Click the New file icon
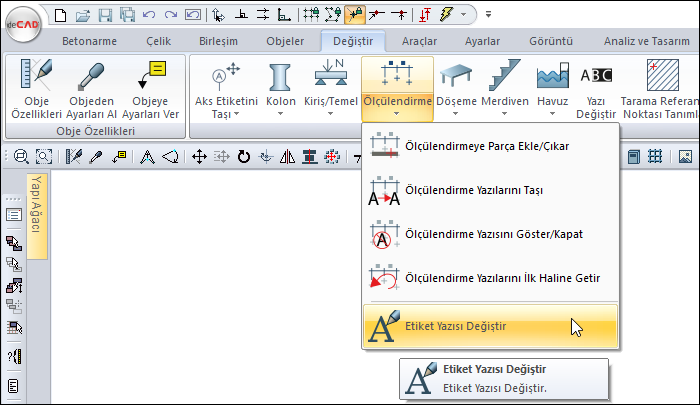 [62, 15]
